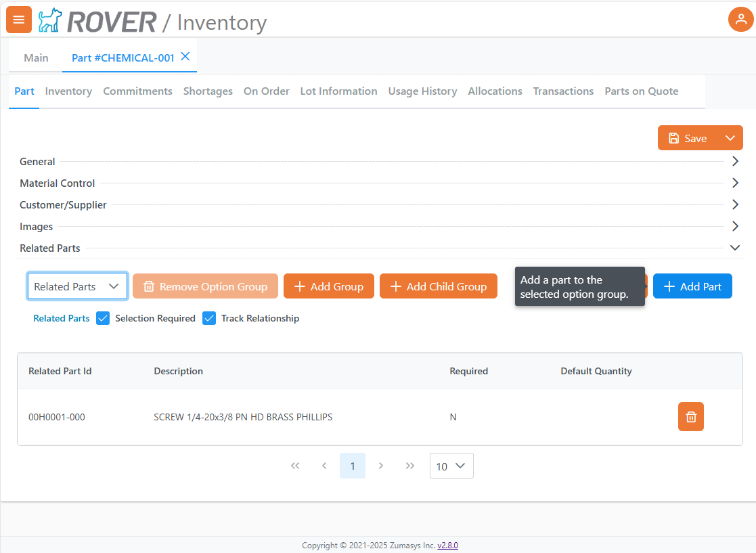Delete related part 00H0001-000 via trash icon
This screenshot has width=756, height=553.
690,417
